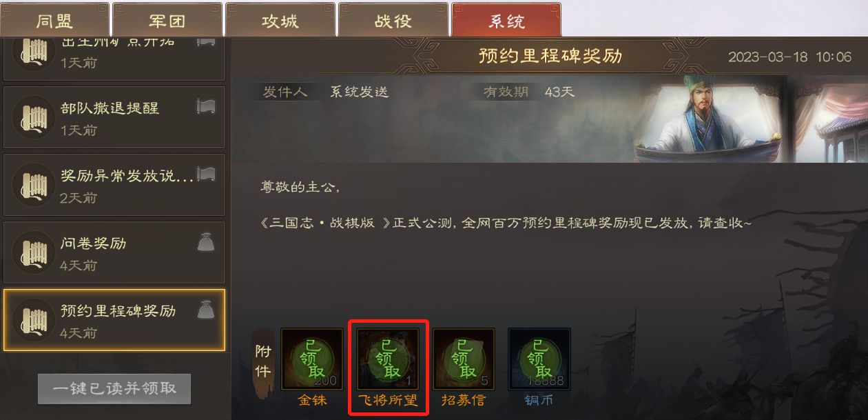Click scroll icon of 部队撤退提醒 mail
This screenshot has width=868, height=420.
33,117
